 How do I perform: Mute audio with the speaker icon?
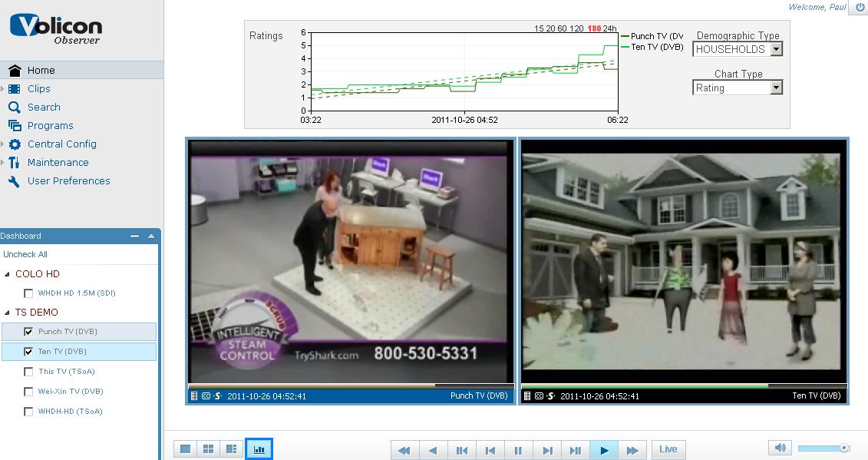(780, 448)
